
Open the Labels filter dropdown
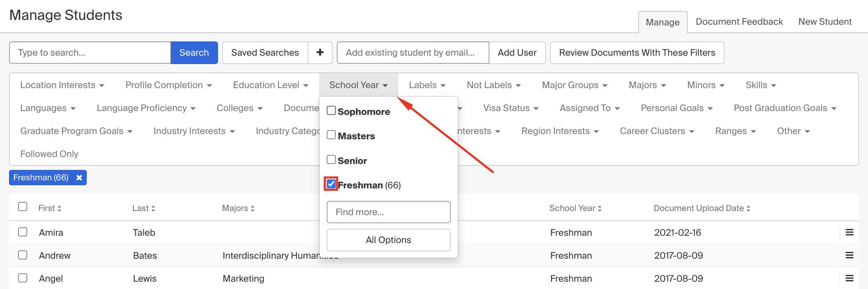[427, 85]
